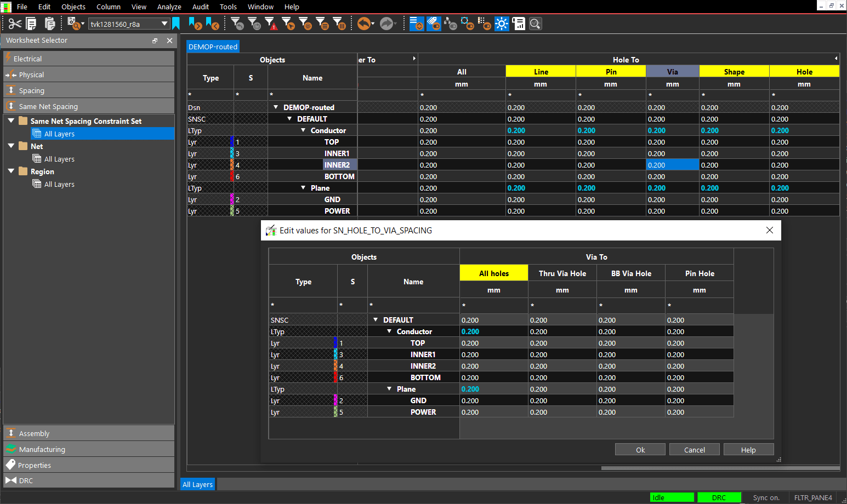Select the DEMOP-routed tab
This screenshot has height=504, width=847.
[213, 47]
